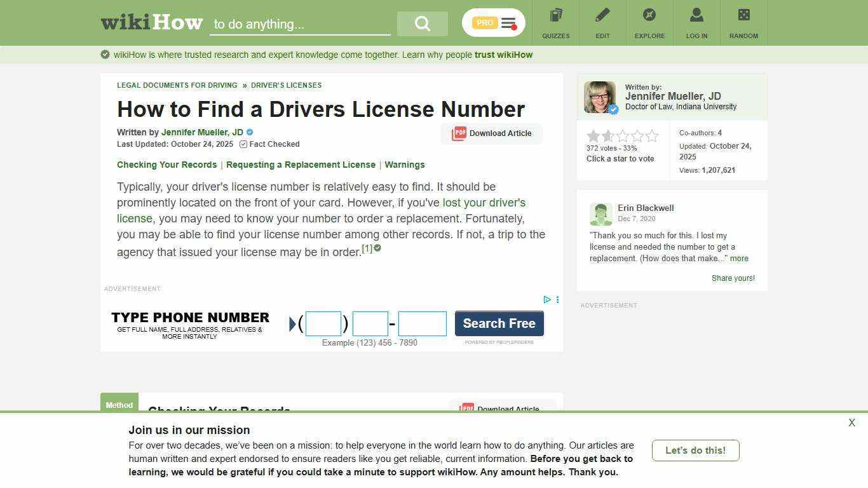This screenshot has height=488, width=868.
Task: Click the first rating star
Action: [592, 135]
